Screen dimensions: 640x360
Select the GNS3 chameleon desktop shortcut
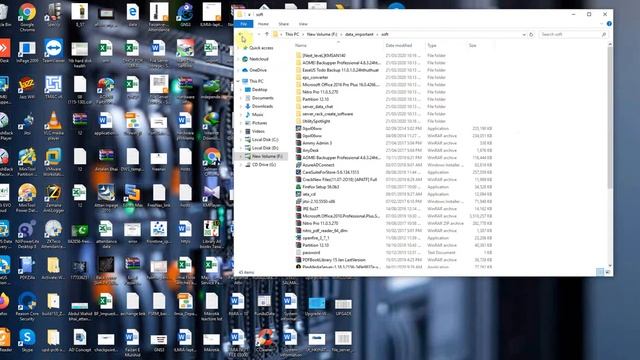[185, 15]
